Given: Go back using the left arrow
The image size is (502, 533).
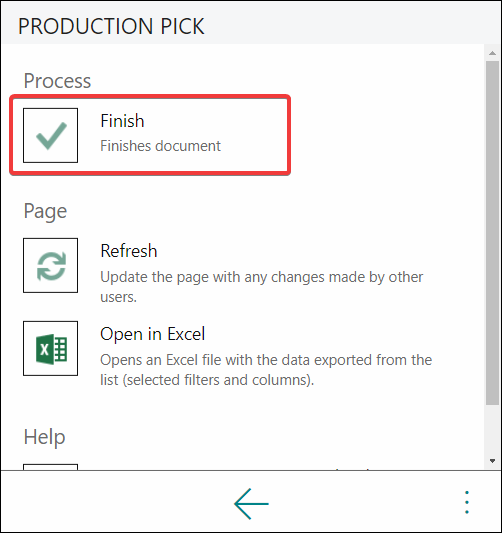Looking at the screenshot, I should (251, 503).
